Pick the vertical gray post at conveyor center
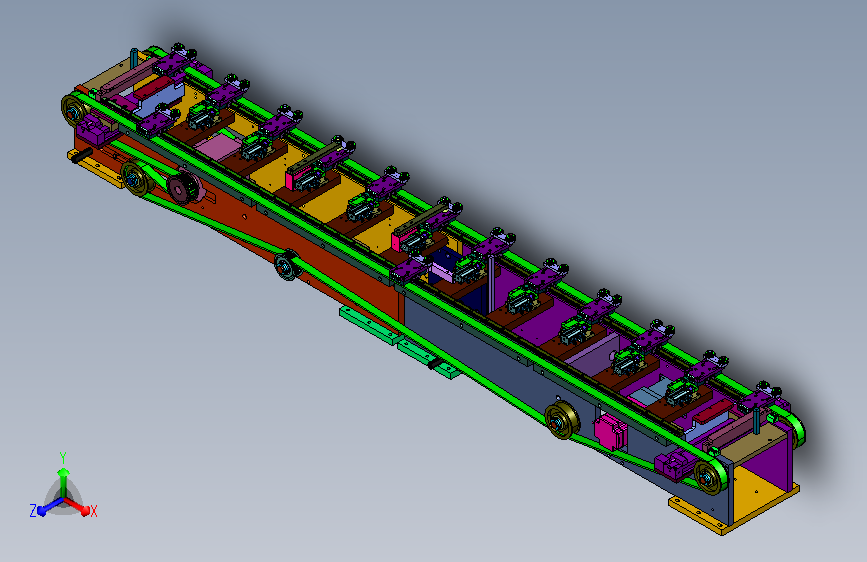Image resolution: width=867 pixels, height=562 pixels. click(490, 285)
